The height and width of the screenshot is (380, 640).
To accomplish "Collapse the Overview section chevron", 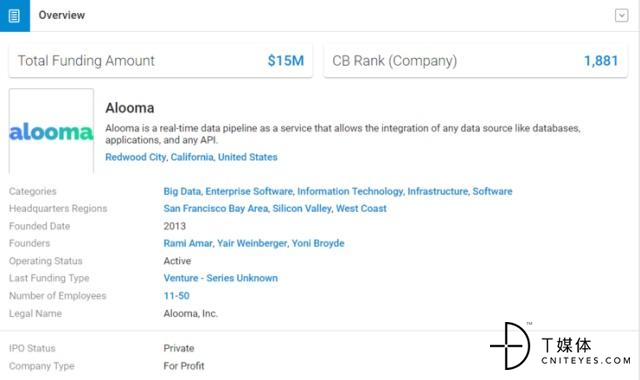I will pos(621,16).
